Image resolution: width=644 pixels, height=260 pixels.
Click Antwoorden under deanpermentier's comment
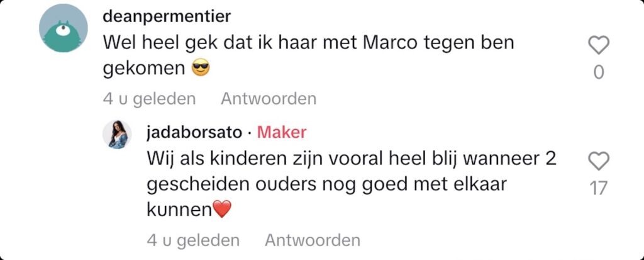[x=269, y=99]
